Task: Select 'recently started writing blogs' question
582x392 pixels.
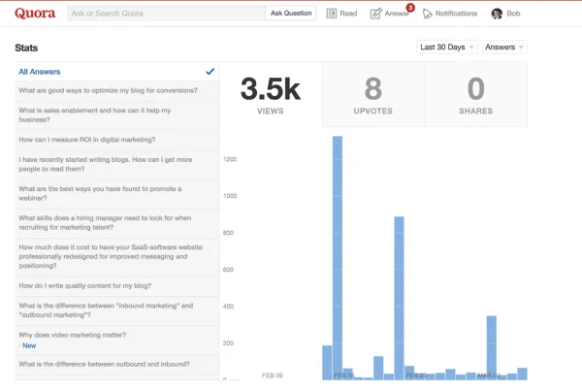Action: pos(117,164)
